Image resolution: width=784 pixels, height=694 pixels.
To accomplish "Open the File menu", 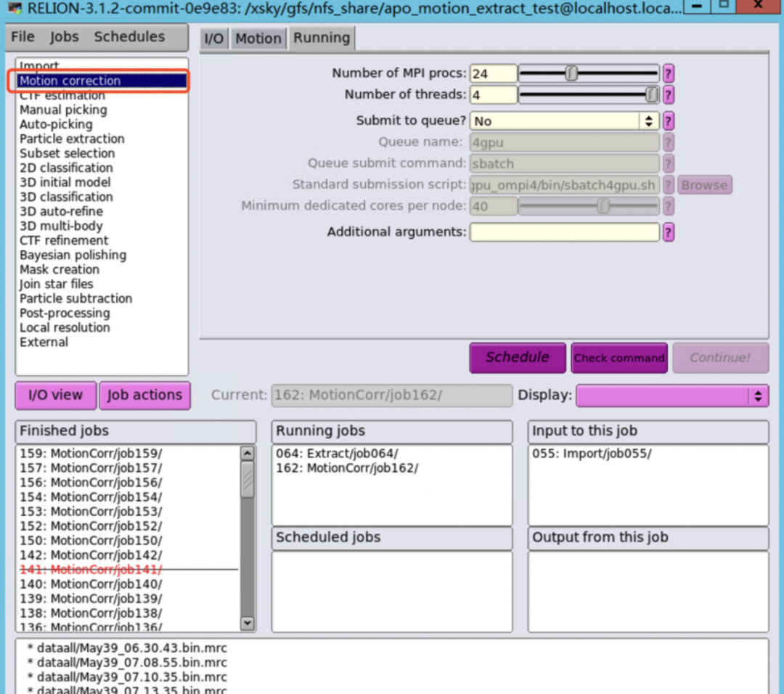I will click(x=23, y=37).
